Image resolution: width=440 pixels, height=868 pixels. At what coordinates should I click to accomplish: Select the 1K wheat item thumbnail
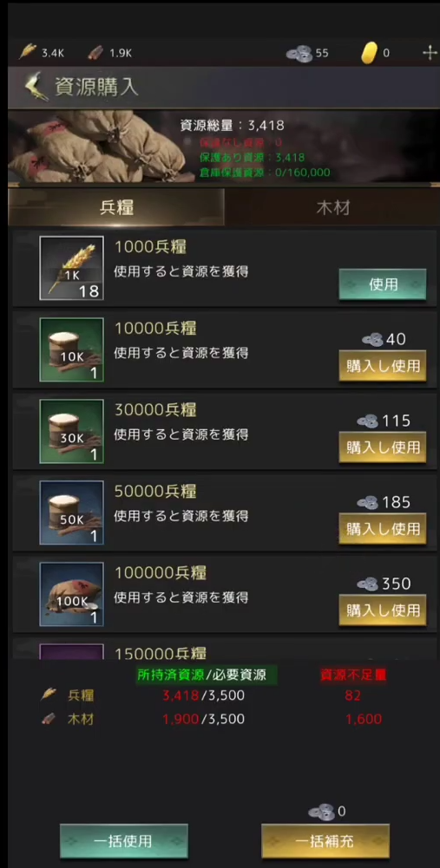coord(71,268)
